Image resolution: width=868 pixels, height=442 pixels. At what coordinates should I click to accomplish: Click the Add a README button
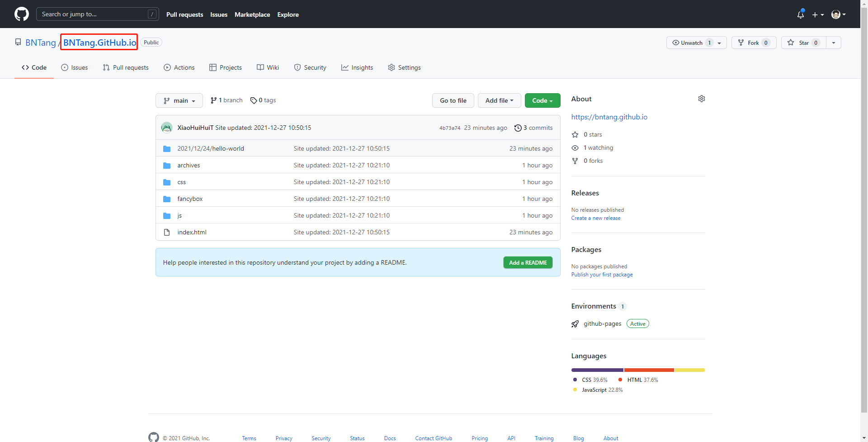[x=528, y=262]
